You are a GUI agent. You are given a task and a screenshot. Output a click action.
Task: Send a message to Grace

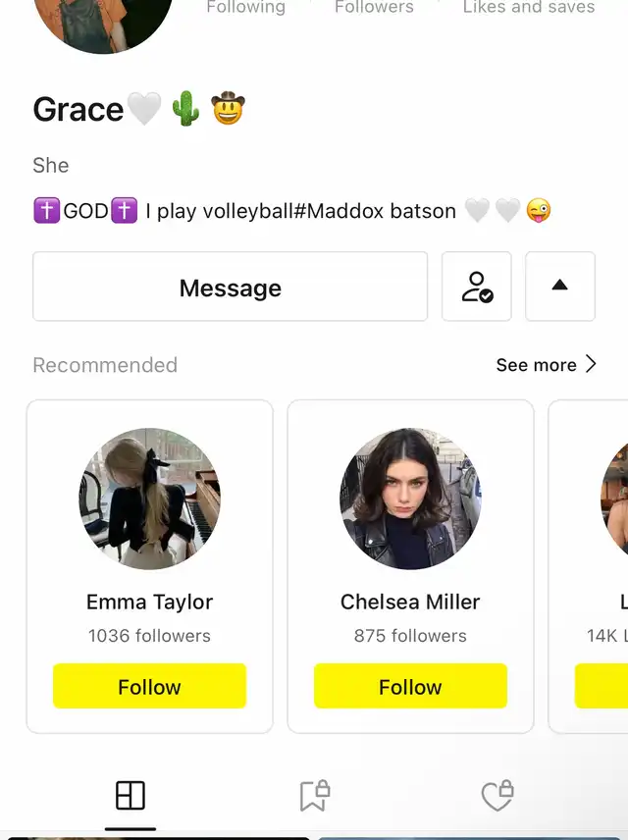(230, 287)
